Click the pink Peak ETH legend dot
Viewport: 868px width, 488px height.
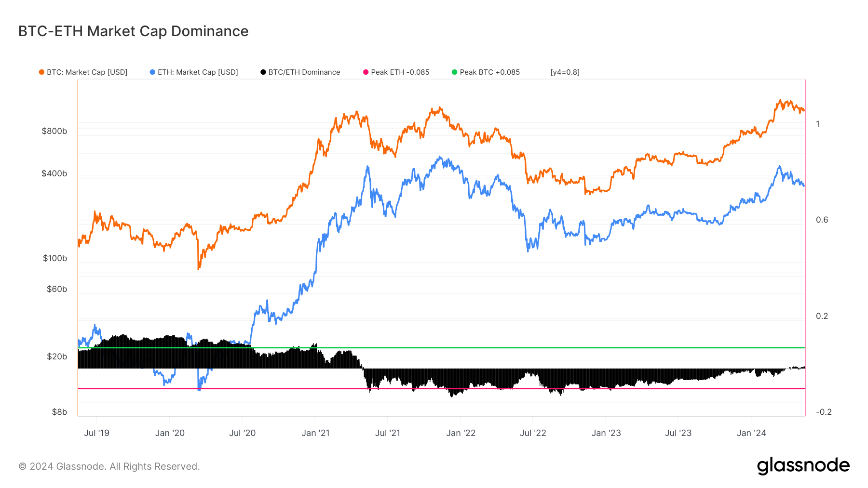tap(366, 72)
